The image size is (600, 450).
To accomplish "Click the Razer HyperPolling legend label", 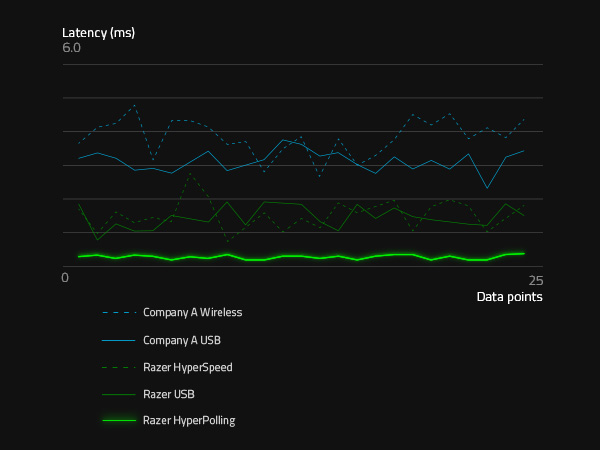I will (189, 421).
